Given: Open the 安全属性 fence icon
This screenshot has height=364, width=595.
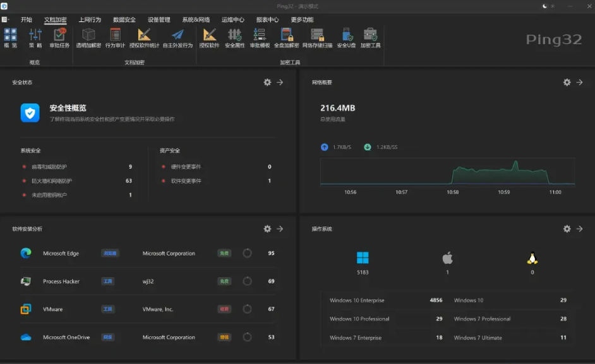Looking at the screenshot, I should tap(234, 35).
